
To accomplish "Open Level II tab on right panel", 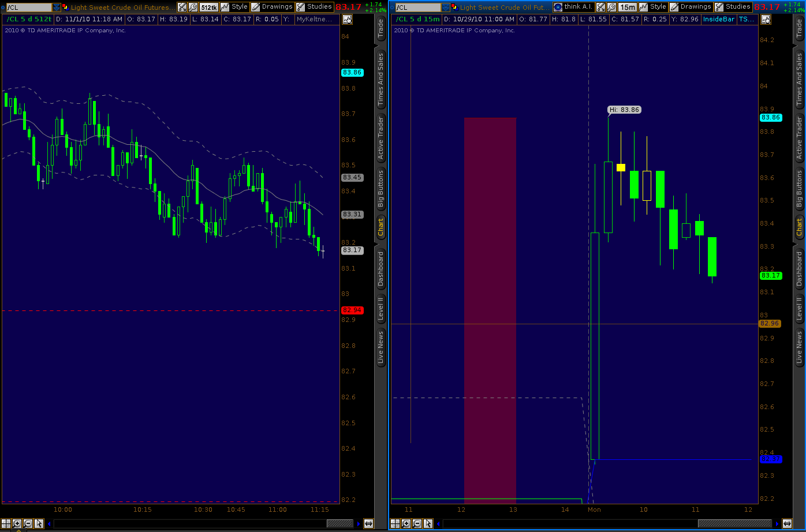I will [x=799, y=309].
